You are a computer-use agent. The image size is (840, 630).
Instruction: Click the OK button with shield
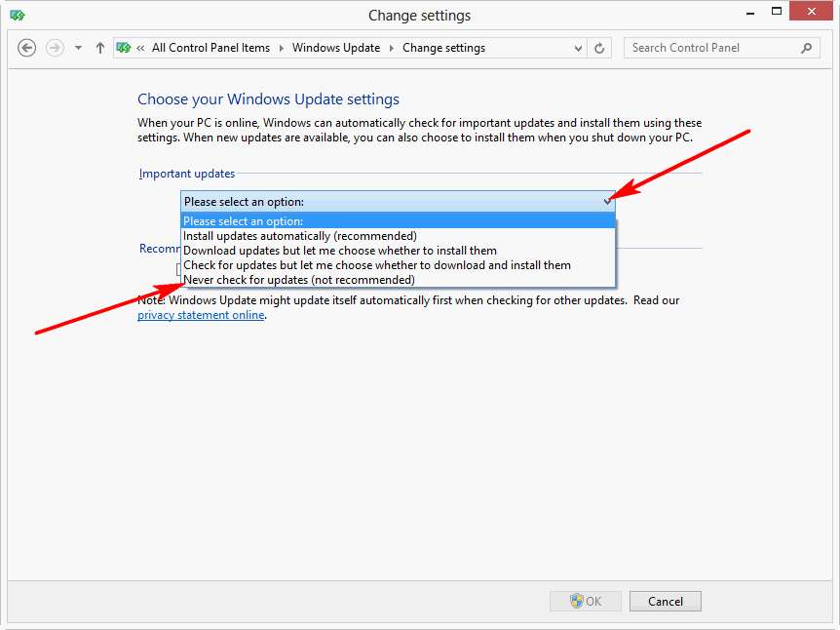[585, 601]
